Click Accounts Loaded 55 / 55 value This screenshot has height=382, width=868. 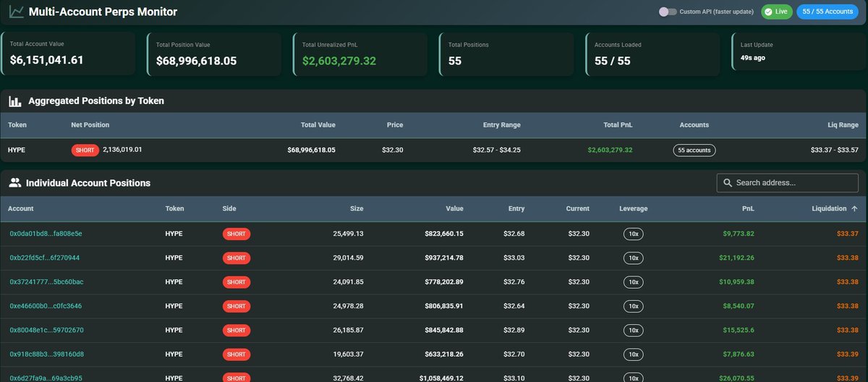click(x=612, y=61)
